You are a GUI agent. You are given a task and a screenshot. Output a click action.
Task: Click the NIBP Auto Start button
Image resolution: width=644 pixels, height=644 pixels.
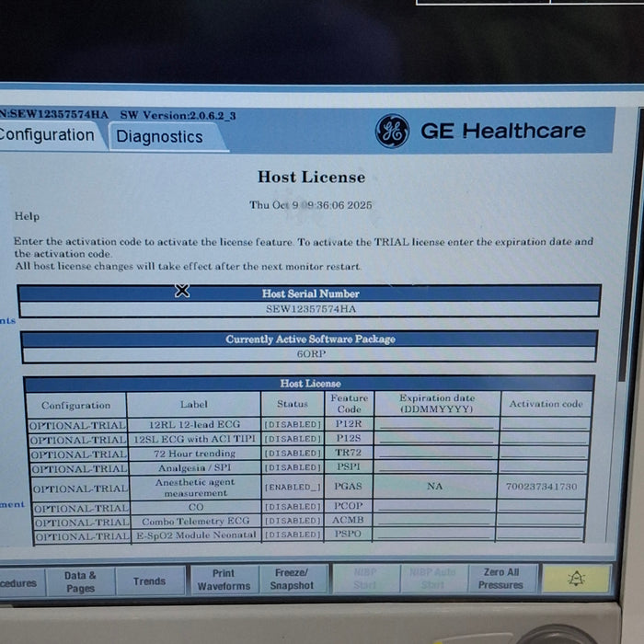point(433,579)
